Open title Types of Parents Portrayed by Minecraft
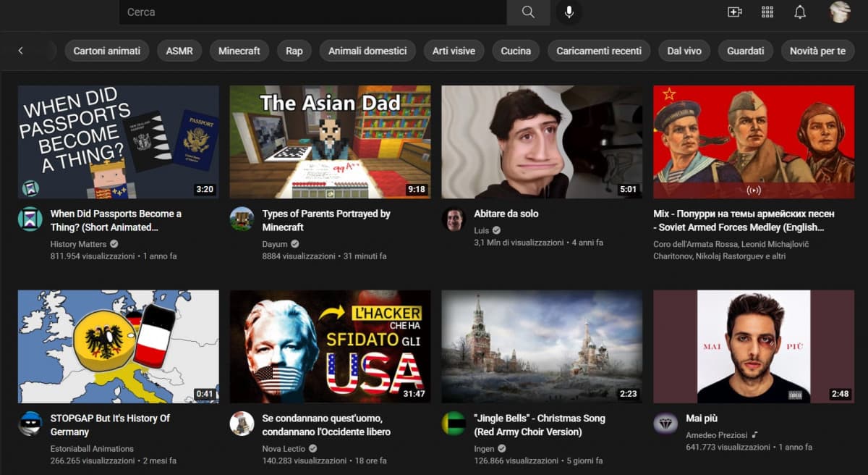This screenshot has width=868, height=475. tap(326, 220)
